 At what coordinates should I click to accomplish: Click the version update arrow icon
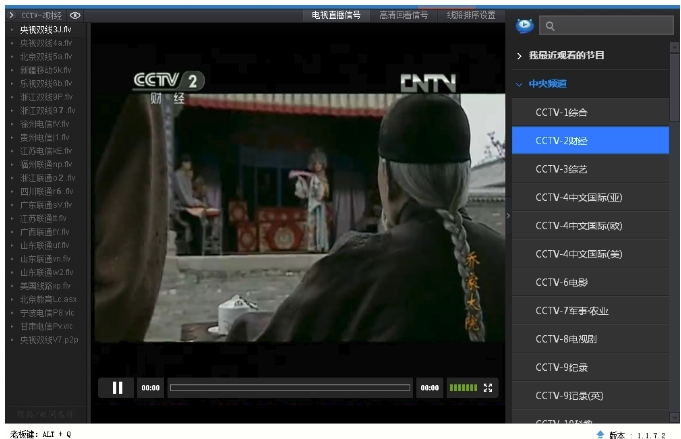point(600,434)
